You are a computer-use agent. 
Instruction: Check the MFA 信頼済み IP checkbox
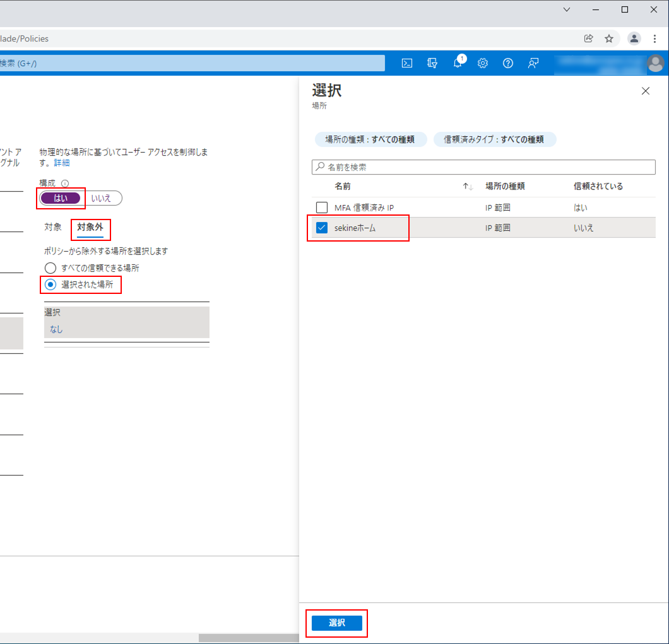[322, 208]
